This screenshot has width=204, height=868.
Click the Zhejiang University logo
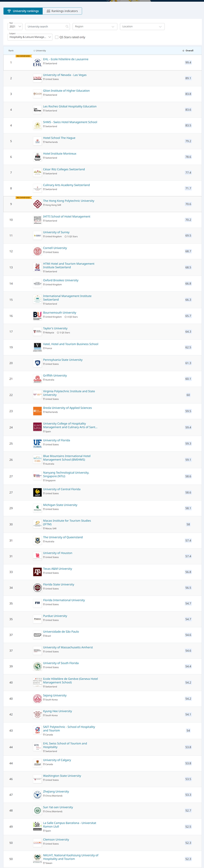coord(38,795)
